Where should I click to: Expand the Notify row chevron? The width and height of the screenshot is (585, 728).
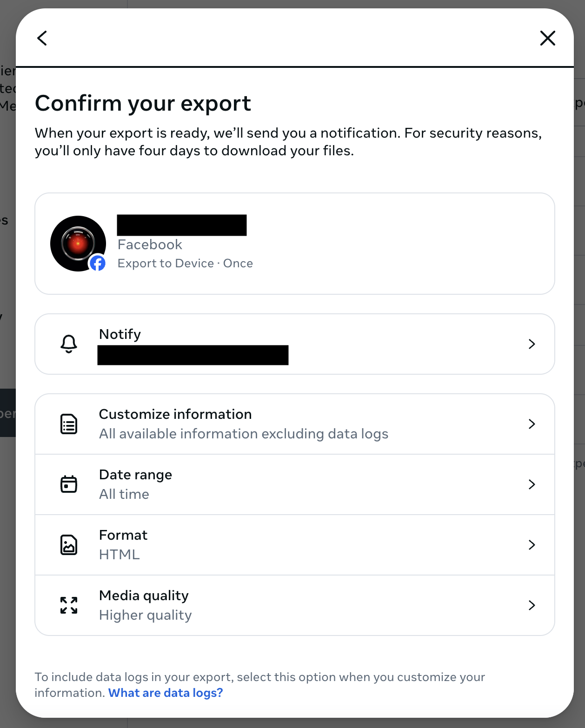tap(532, 344)
